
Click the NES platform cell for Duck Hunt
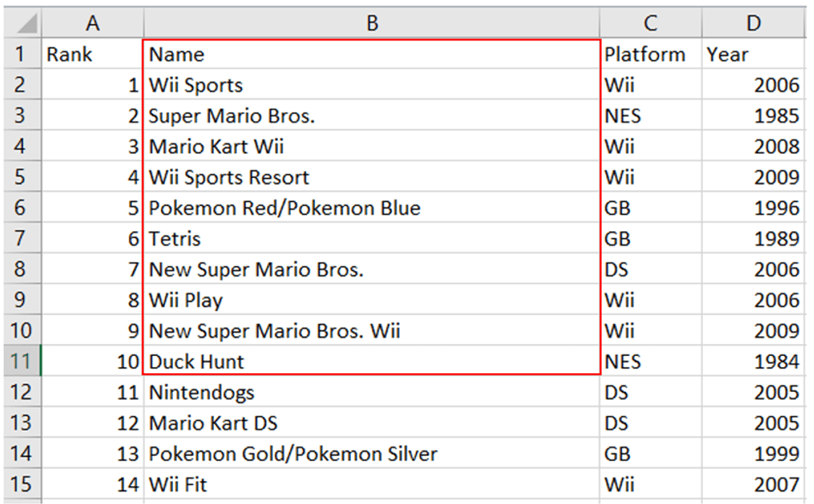pyautogui.click(x=651, y=361)
